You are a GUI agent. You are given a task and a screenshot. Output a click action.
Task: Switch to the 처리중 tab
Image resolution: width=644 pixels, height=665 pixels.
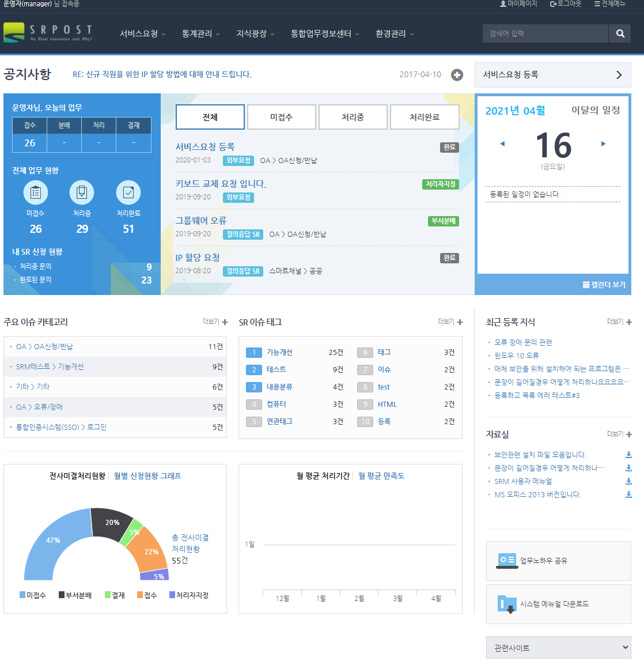tap(353, 117)
